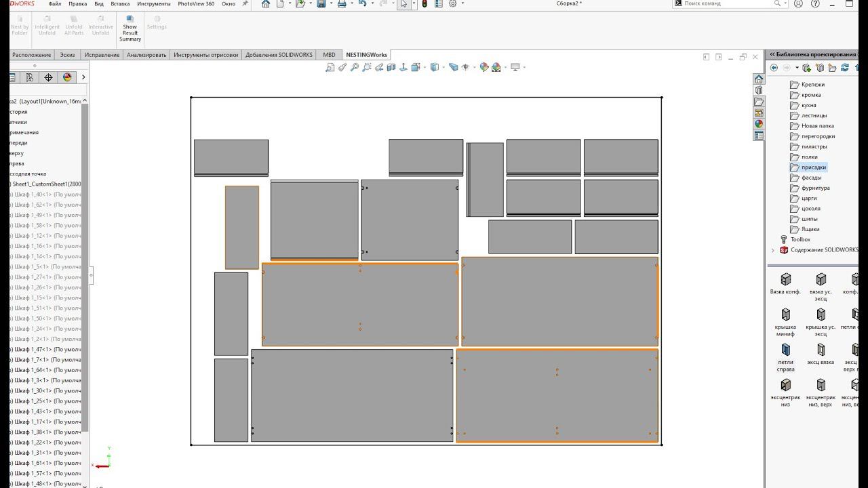Click the Display Style cube icon
The width and height of the screenshot is (868, 488).
tap(435, 67)
